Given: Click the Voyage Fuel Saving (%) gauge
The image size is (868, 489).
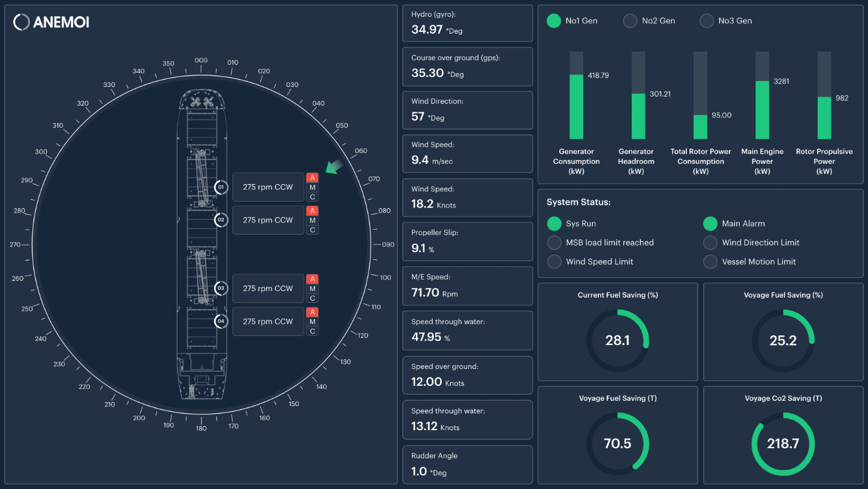Looking at the screenshot, I should (783, 341).
